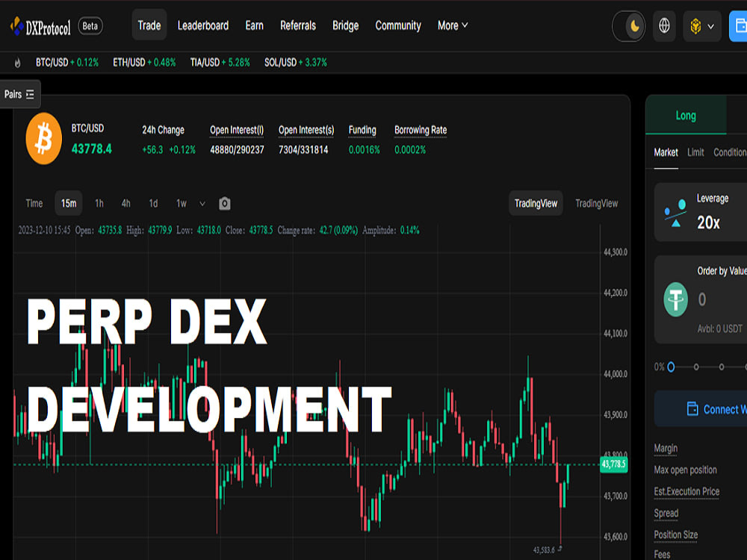Expand more timeframes chevron

202,204
